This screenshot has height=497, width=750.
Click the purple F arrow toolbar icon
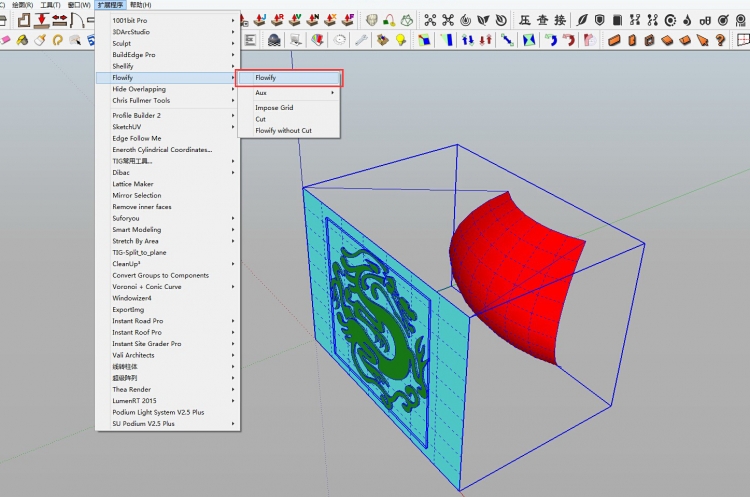pyautogui.click(x=348, y=20)
